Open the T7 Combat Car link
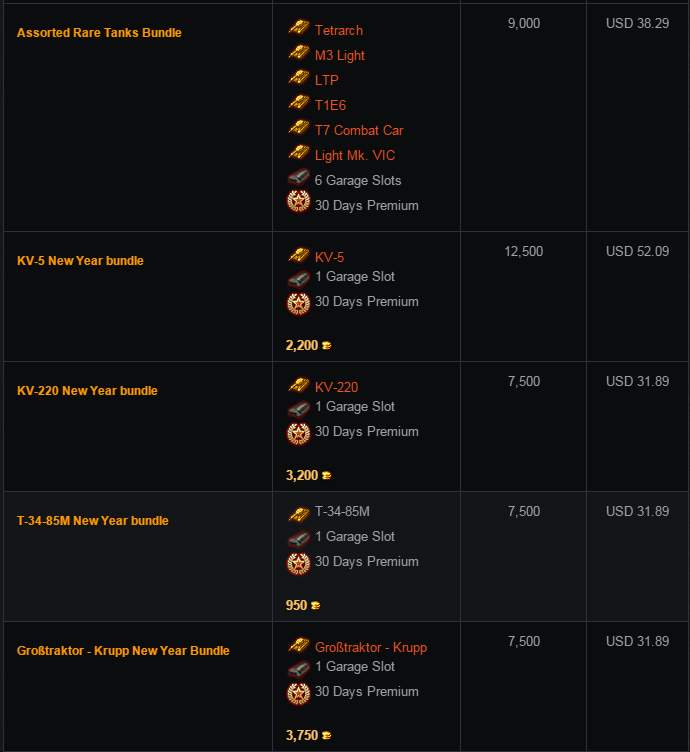This screenshot has width=690, height=752. 359,130
